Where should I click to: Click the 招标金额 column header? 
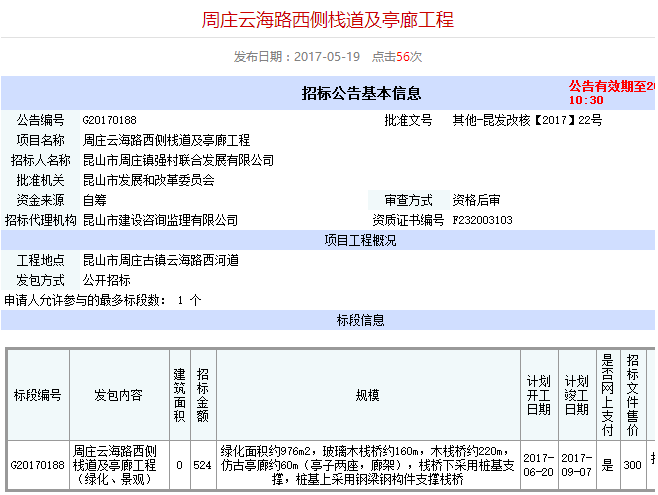point(203,395)
